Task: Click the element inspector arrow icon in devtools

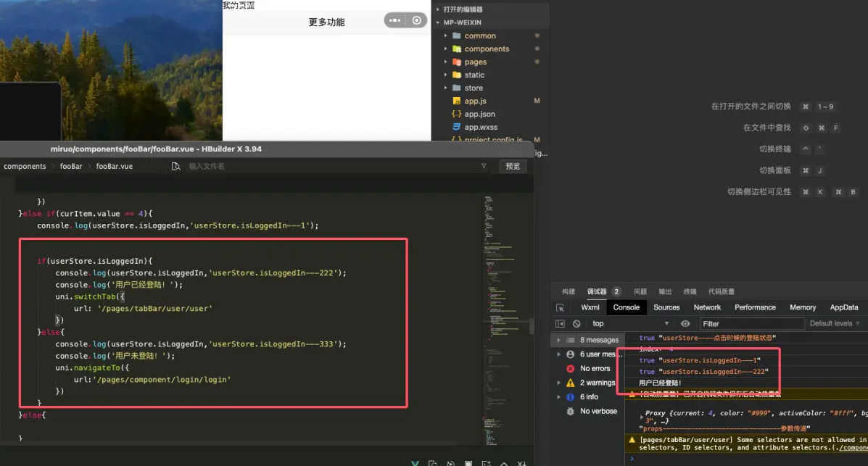Action: click(560, 307)
